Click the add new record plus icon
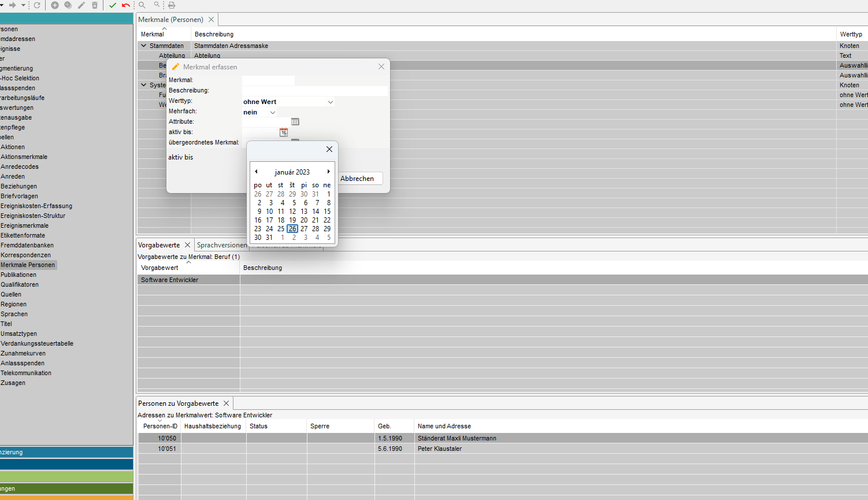868x500 pixels. click(x=55, y=5)
